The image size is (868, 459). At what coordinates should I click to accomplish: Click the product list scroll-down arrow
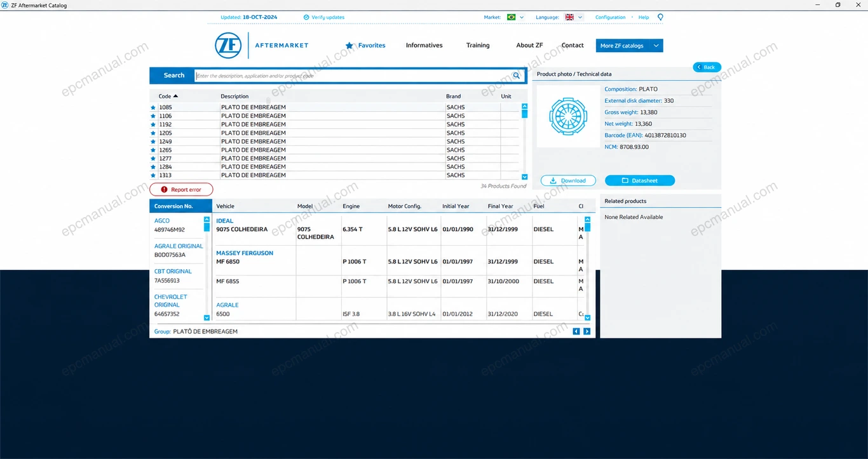coord(524,176)
